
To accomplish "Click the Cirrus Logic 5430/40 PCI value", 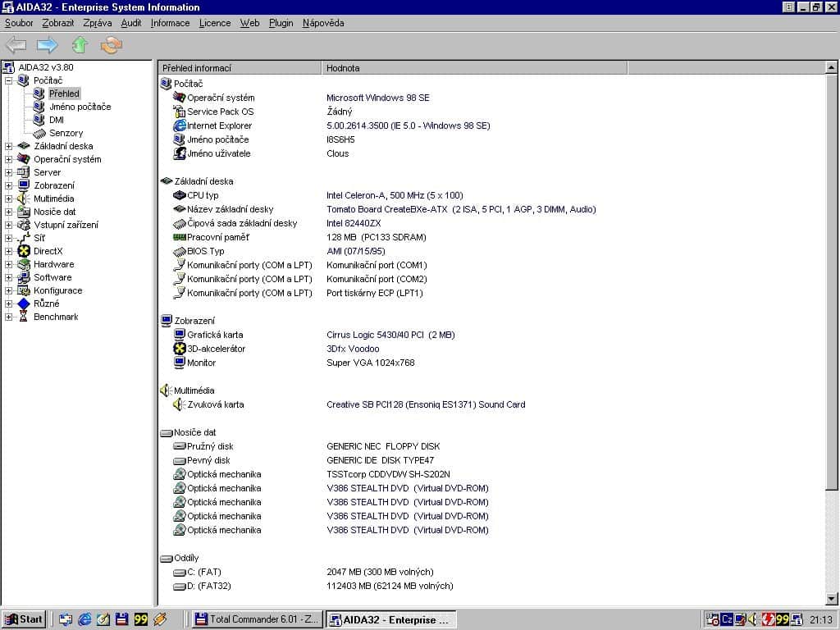I will point(390,335).
